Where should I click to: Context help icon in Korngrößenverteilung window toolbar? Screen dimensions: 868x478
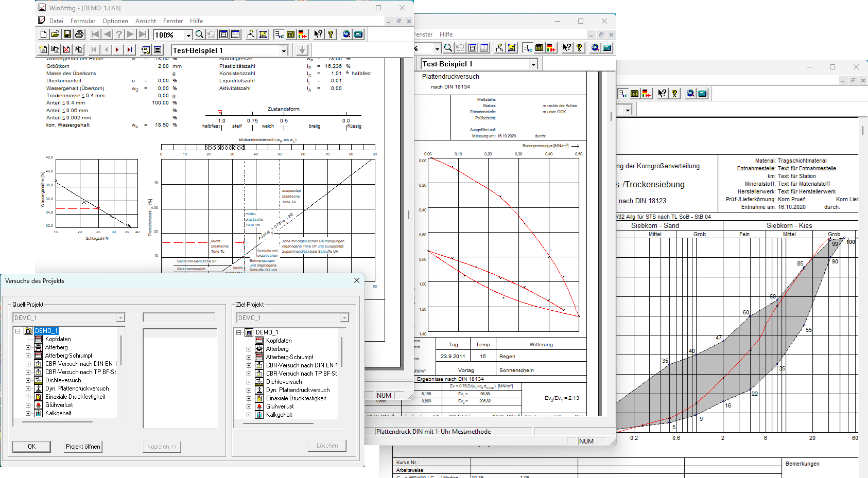pos(662,94)
